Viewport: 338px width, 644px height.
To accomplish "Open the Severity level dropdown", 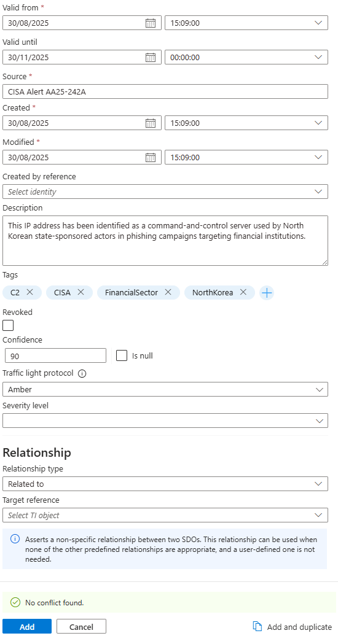I will [x=165, y=421].
